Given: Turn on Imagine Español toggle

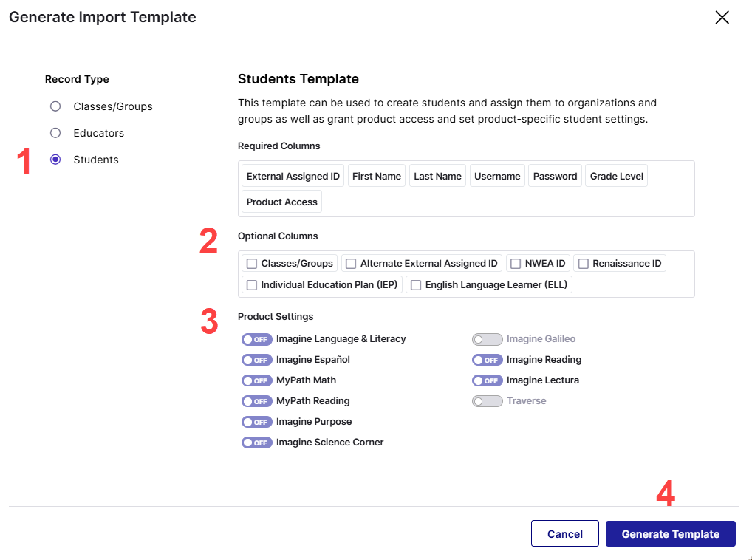Looking at the screenshot, I should pos(256,360).
